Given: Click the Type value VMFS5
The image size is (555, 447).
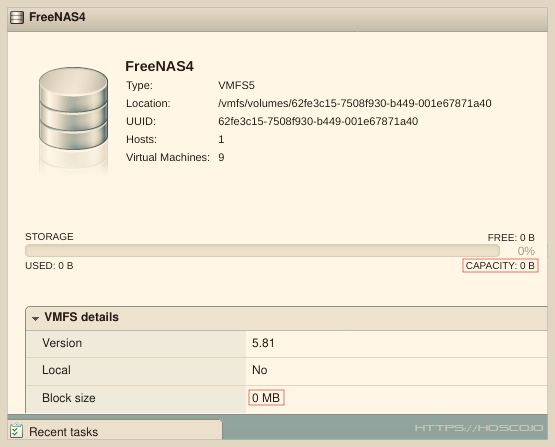Looking at the screenshot, I should [236, 85].
